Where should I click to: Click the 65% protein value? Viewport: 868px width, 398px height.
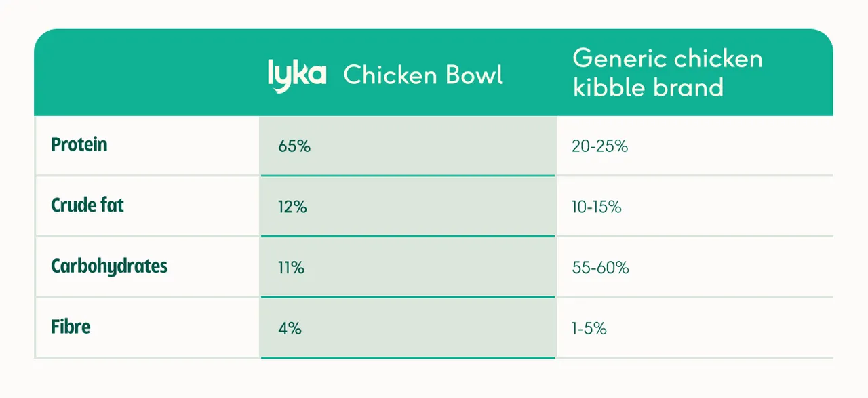294,146
